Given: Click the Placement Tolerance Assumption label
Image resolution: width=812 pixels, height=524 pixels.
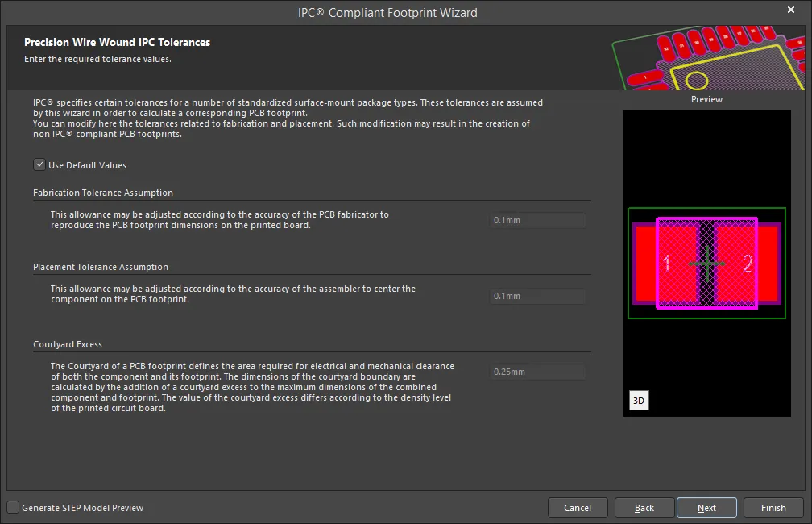Looking at the screenshot, I should click(101, 267).
